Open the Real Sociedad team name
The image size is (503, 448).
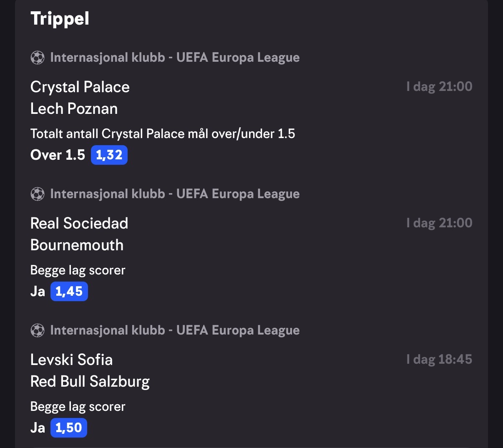pos(79,223)
